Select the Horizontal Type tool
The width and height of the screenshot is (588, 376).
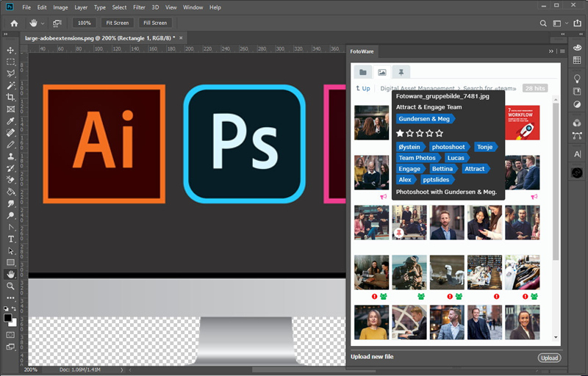point(10,239)
